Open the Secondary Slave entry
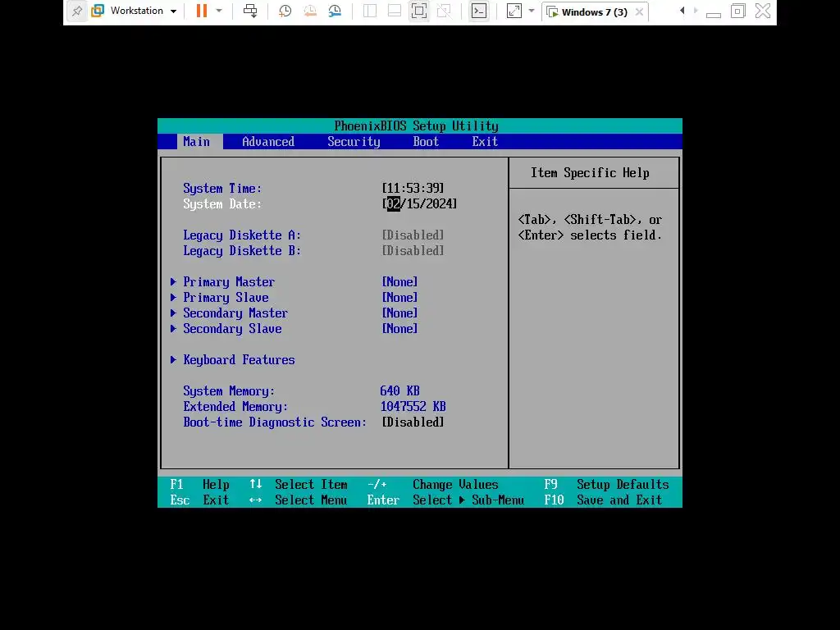 click(232, 328)
